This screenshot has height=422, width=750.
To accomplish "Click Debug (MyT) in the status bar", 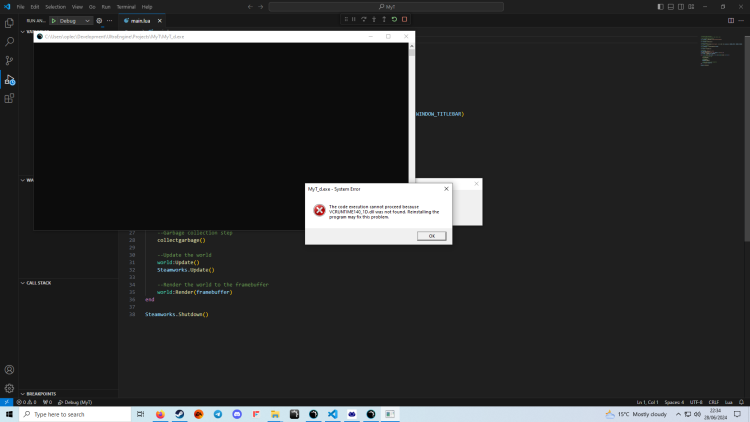I will (75, 402).
